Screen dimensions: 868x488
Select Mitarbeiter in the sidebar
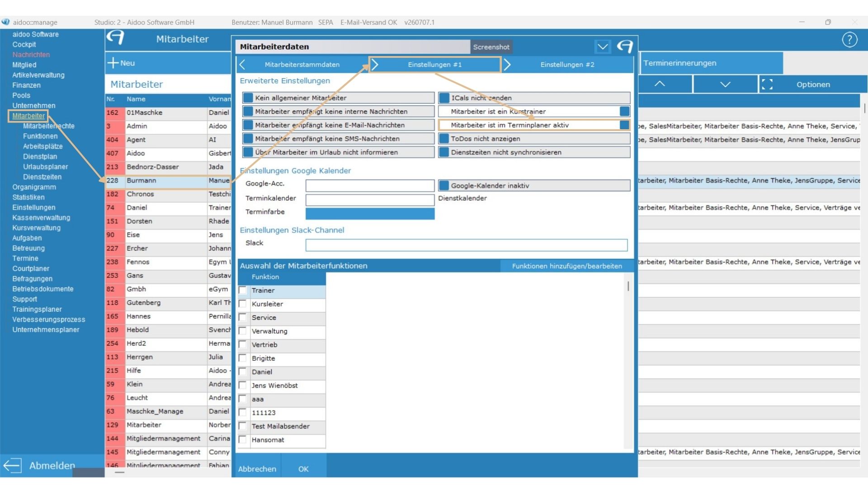(28, 116)
